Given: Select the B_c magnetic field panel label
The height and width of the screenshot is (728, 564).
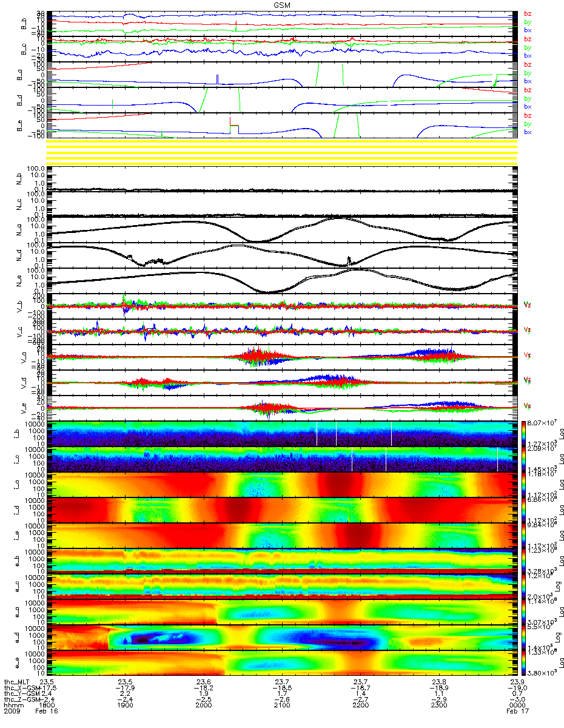Looking at the screenshot, I should [x=24, y=49].
